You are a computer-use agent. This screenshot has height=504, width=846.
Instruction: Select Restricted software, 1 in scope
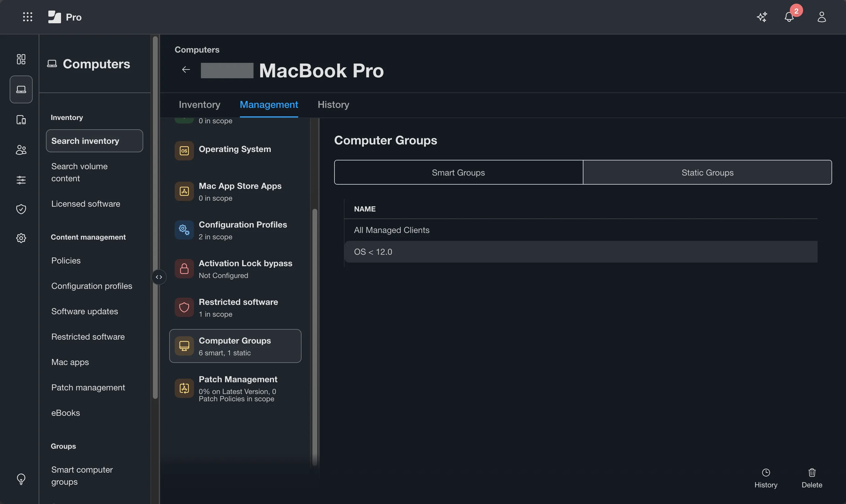coord(235,308)
